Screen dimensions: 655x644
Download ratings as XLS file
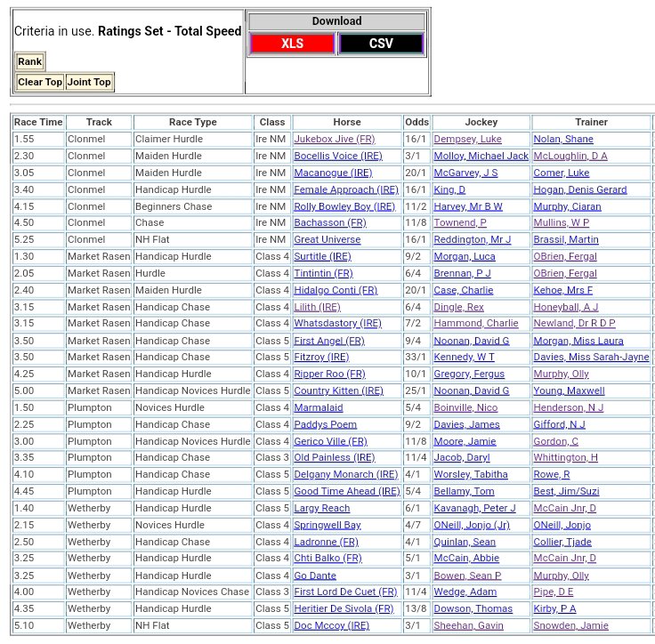(292, 44)
